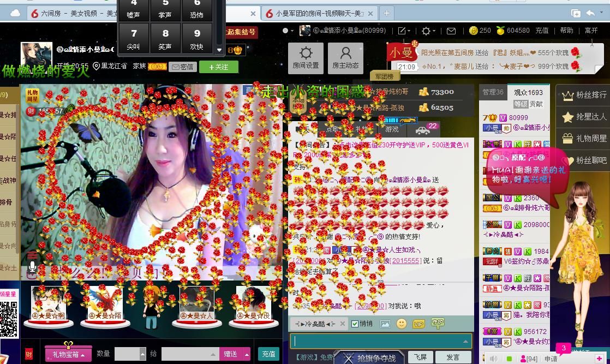Expand the 赠送 button's dropdown arrow
The image size is (610, 364).
point(247,354)
